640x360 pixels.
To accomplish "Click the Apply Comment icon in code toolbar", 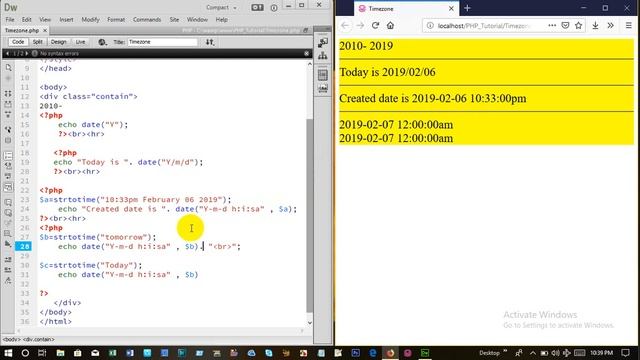I will [8, 202].
